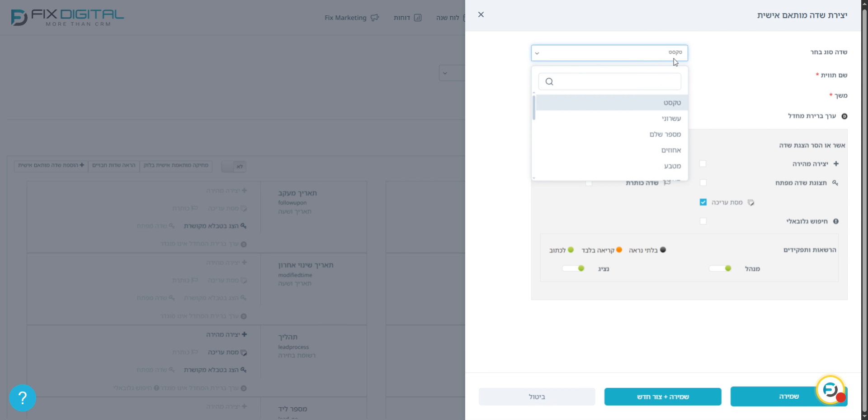Image resolution: width=868 pixels, height=420 pixels.
Task: Click the search box in the field type dropdown
Action: point(609,81)
